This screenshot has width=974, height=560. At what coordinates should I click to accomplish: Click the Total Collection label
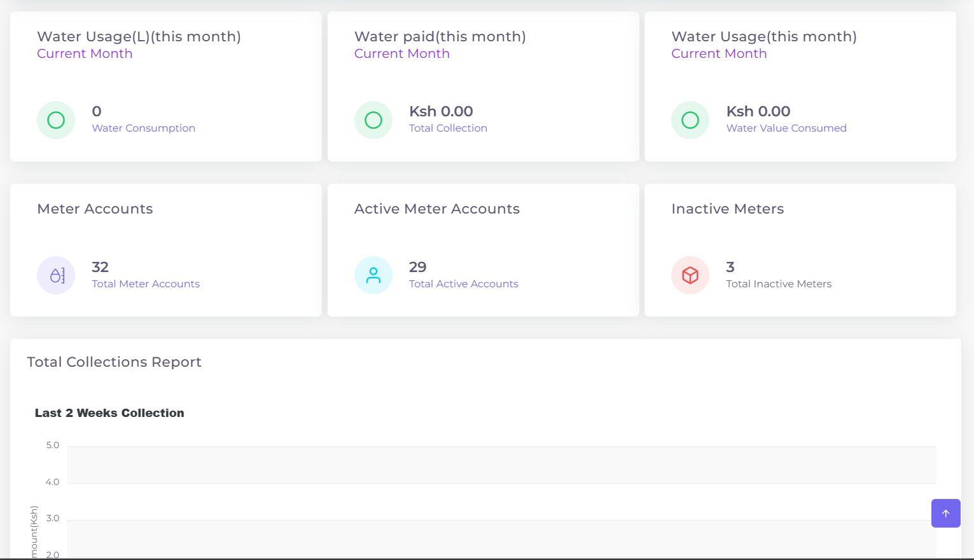pyautogui.click(x=448, y=128)
